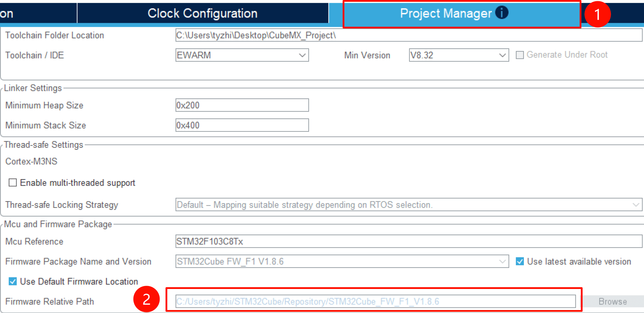Click the Toolchain Folder Location field
This screenshot has height=313, width=644.
pyautogui.click(x=408, y=35)
